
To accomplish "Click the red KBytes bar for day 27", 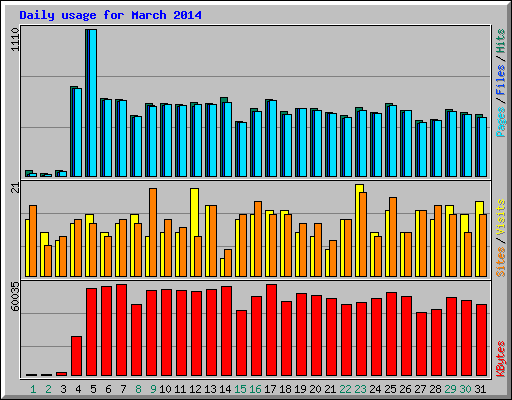I will pos(421,344).
